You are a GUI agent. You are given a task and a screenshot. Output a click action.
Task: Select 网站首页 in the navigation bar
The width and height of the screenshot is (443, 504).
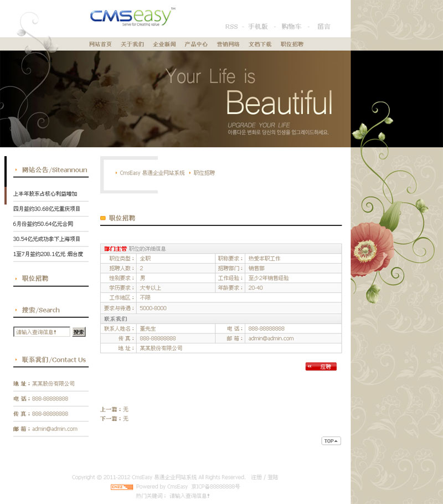point(100,44)
